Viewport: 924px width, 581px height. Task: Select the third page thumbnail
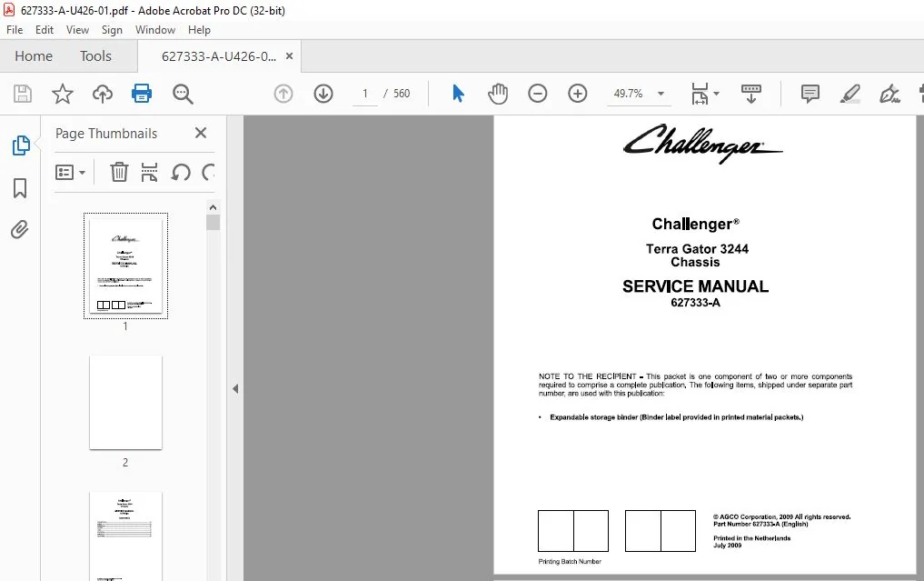125,536
